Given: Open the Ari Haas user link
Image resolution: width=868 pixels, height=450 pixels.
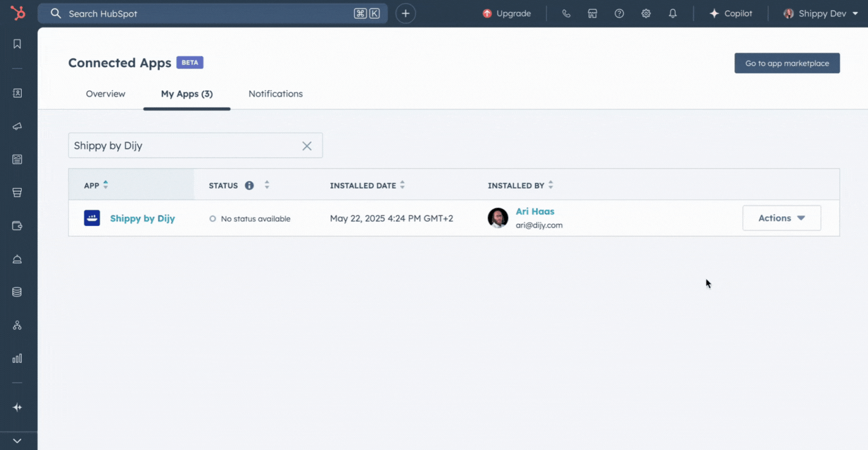Looking at the screenshot, I should click(x=535, y=211).
